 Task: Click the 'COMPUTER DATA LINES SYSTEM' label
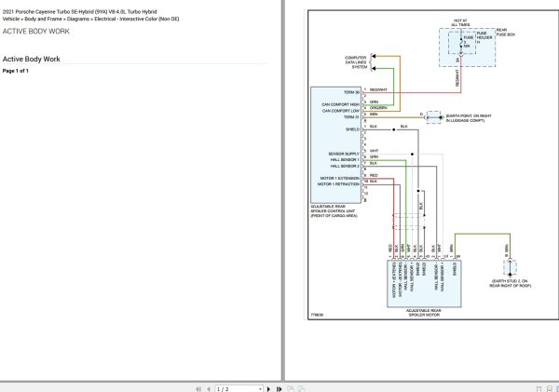(x=356, y=62)
